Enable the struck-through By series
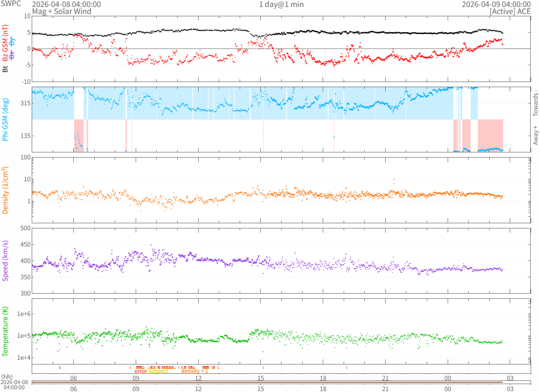The height and width of the screenshot is (392, 540). [13, 41]
